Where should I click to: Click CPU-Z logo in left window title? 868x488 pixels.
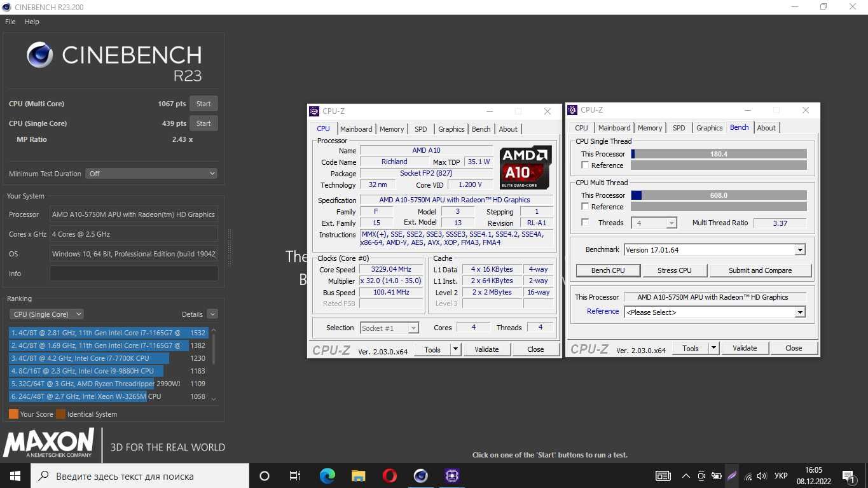tap(314, 111)
